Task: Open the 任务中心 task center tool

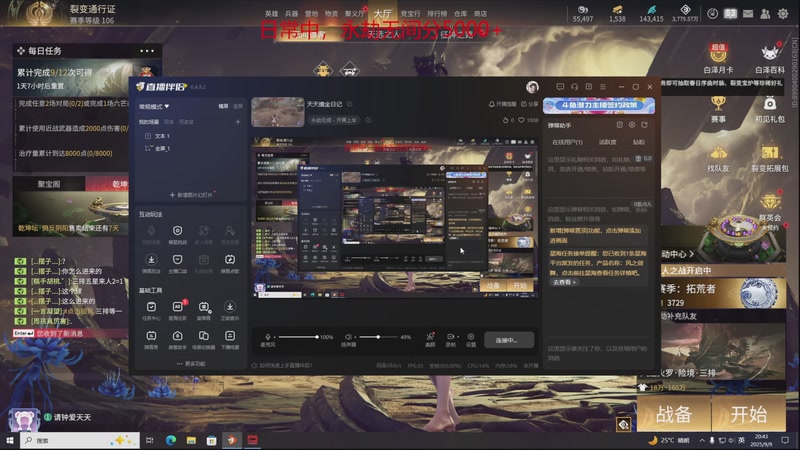Action: coord(151,310)
